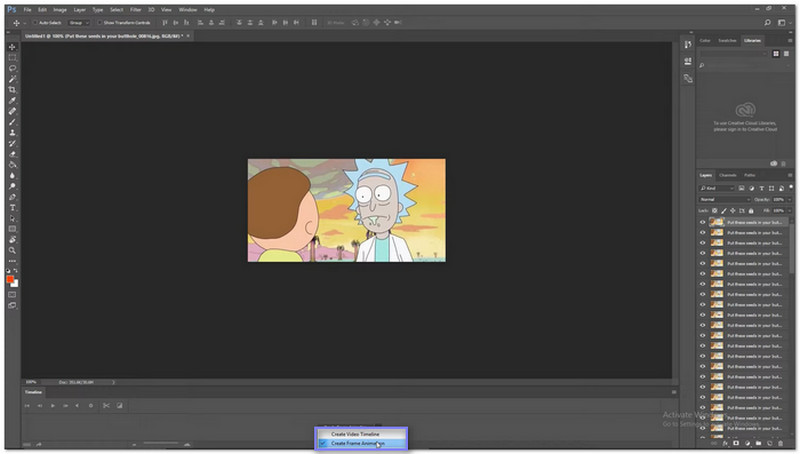Switch to the Channels tab
The width and height of the screenshot is (800, 454).
pos(728,175)
